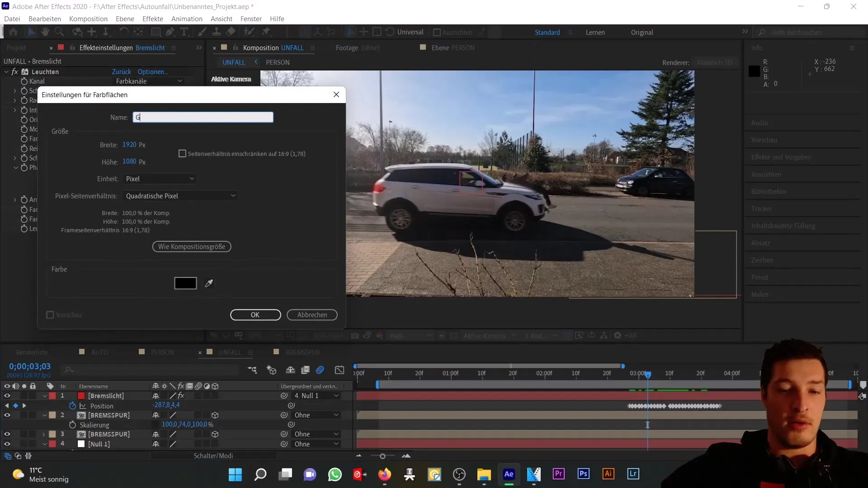The height and width of the screenshot is (488, 868).
Task: Select the Rectangle shape tool
Action: [x=156, y=32]
